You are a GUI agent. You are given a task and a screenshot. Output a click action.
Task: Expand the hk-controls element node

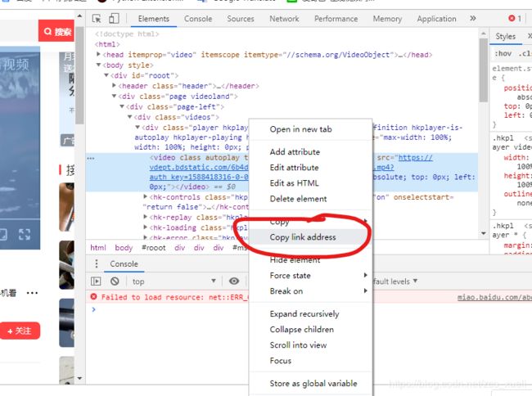click(145, 196)
